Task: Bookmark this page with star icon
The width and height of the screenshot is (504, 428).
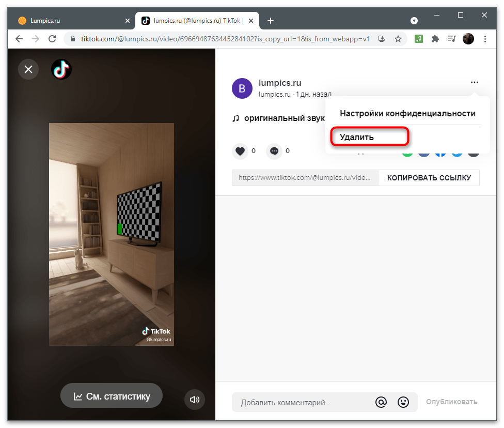Action: pos(398,39)
